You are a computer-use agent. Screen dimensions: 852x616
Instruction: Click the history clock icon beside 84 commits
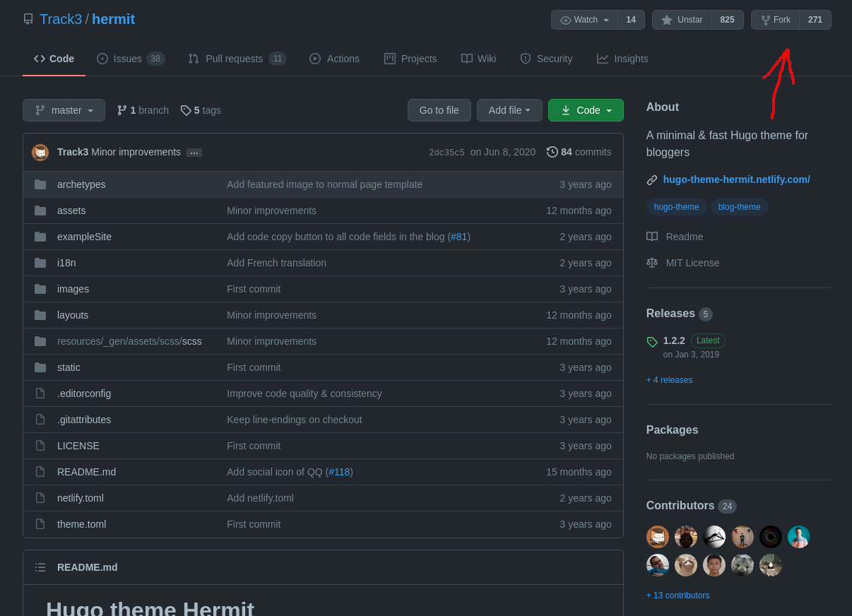click(x=552, y=152)
